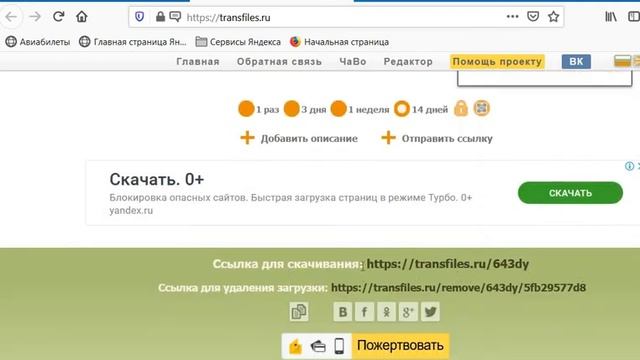Open the Обратная связь menu item
Viewport: 640px width, 360px height.
[280, 62]
